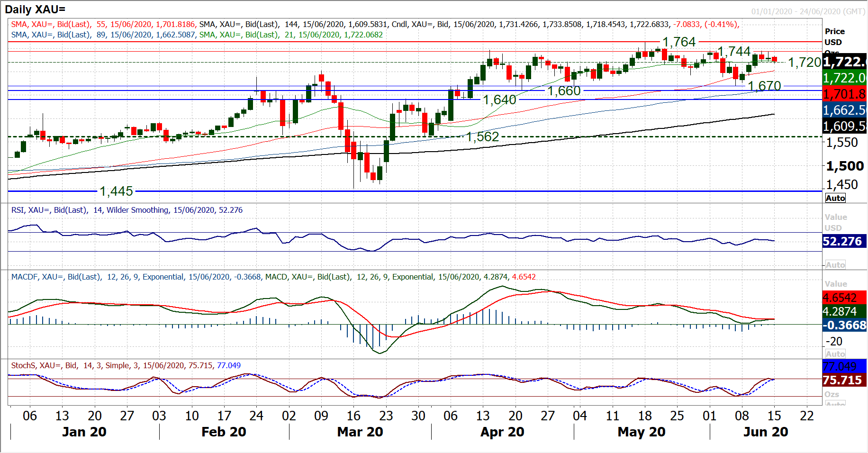Select the 1,720 level label
This screenshot has height=453, width=868.
click(x=804, y=62)
